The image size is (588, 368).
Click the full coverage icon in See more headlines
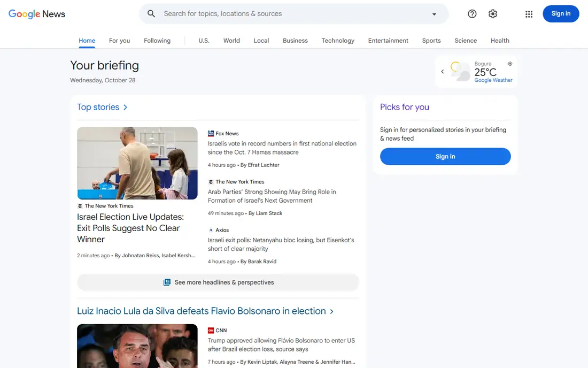pos(167,282)
